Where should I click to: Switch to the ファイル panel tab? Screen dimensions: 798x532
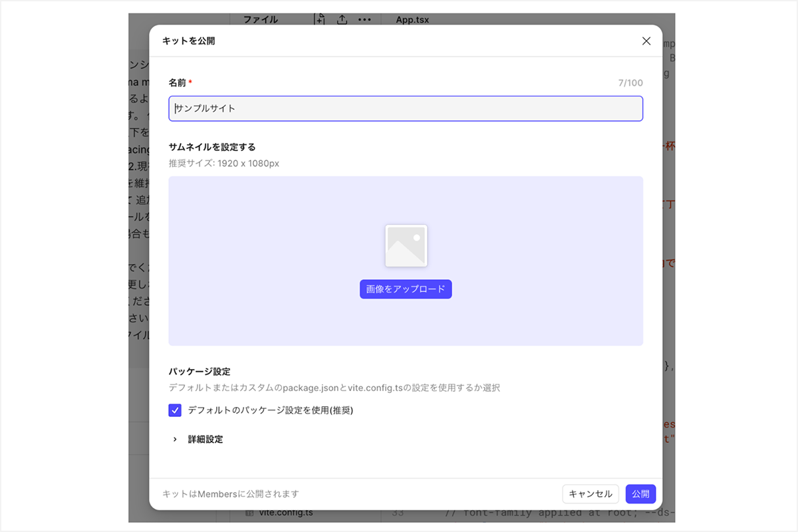tap(261, 19)
